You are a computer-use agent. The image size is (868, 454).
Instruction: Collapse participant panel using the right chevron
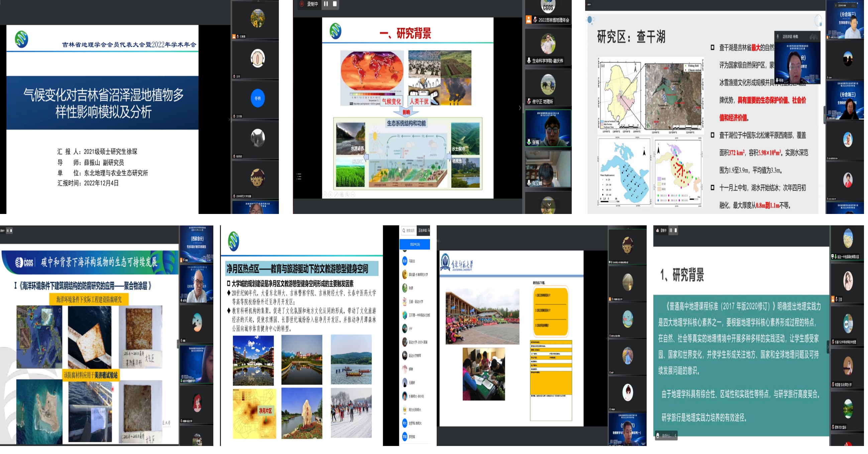tap(520, 108)
